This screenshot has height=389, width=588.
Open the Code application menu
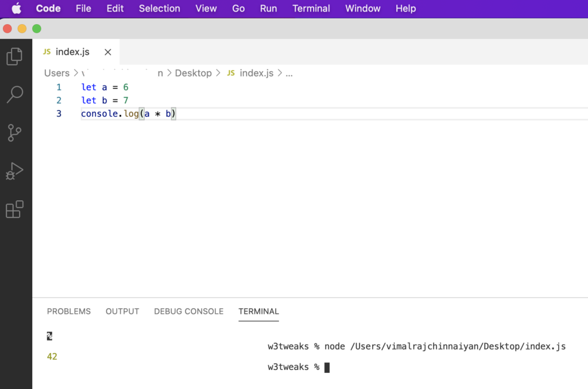point(48,8)
